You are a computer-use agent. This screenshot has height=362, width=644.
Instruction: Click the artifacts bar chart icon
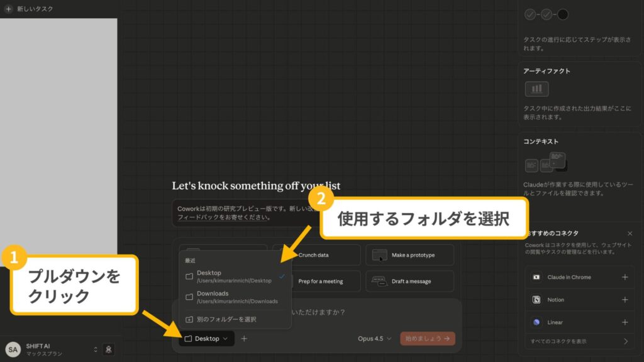coord(537,89)
